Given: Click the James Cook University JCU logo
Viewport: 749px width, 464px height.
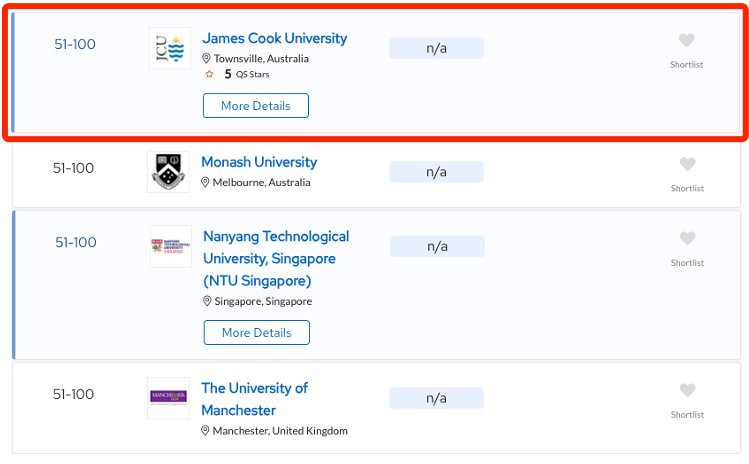Looking at the screenshot, I should [x=170, y=48].
